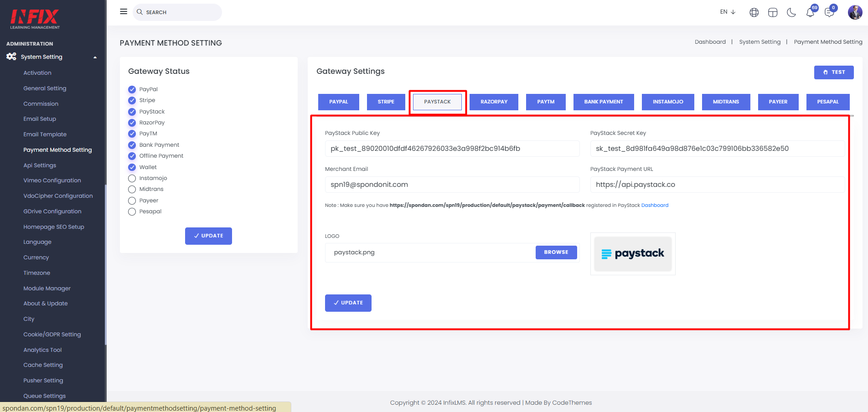Toggle the Stripe gateway checkbox
This screenshot has height=412, width=868.
point(132,100)
